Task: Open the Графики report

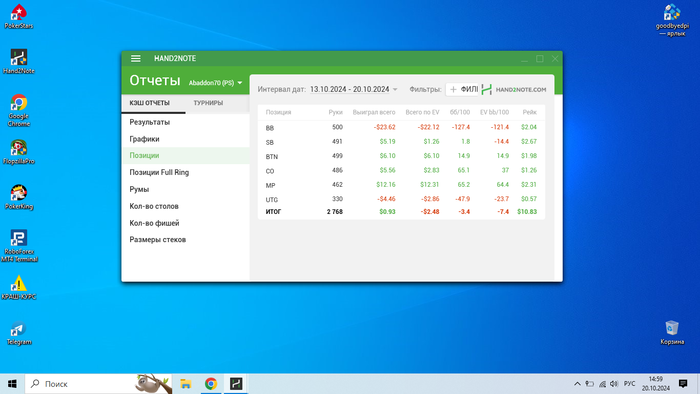Action: point(144,139)
